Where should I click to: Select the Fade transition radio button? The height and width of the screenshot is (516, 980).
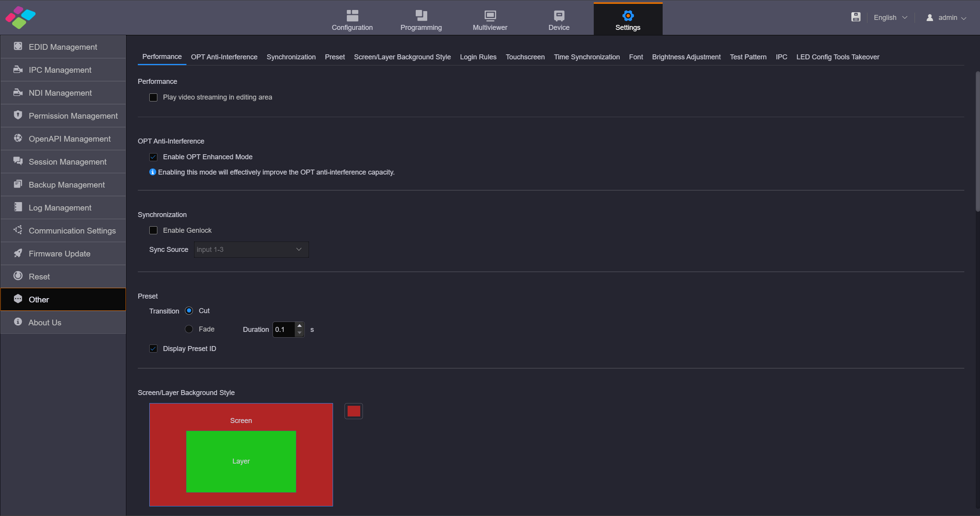(x=189, y=329)
